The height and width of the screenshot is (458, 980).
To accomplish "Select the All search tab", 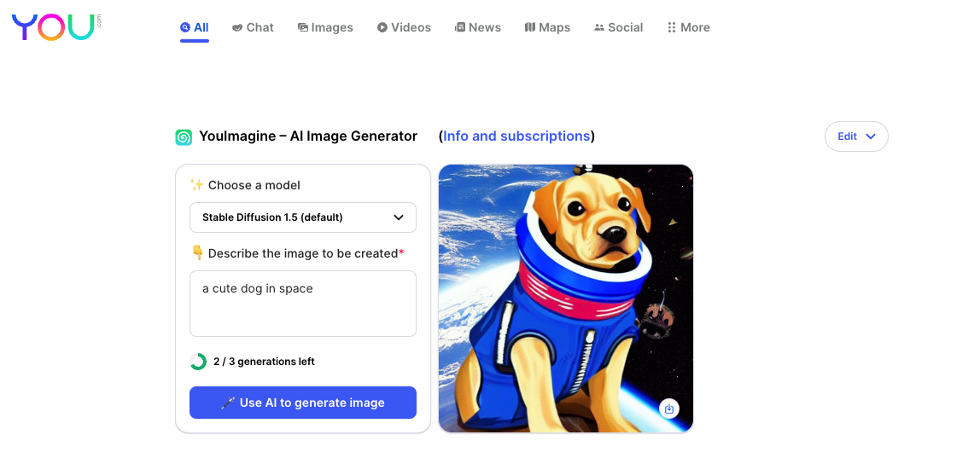I will [x=195, y=27].
